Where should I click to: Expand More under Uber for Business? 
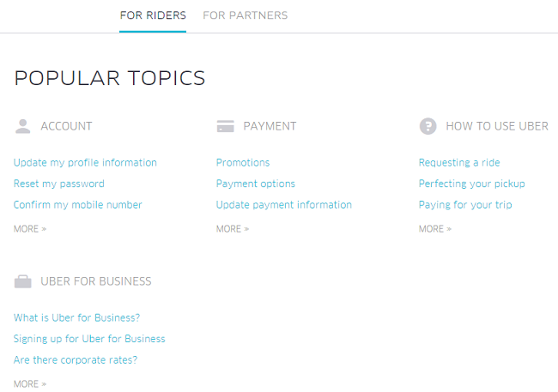30,383
